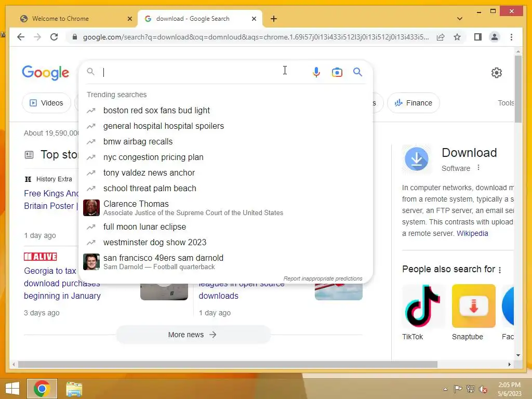532x399 pixels.
Task: Click inside the Google search input field
Action: pyautogui.click(x=204, y=72)
